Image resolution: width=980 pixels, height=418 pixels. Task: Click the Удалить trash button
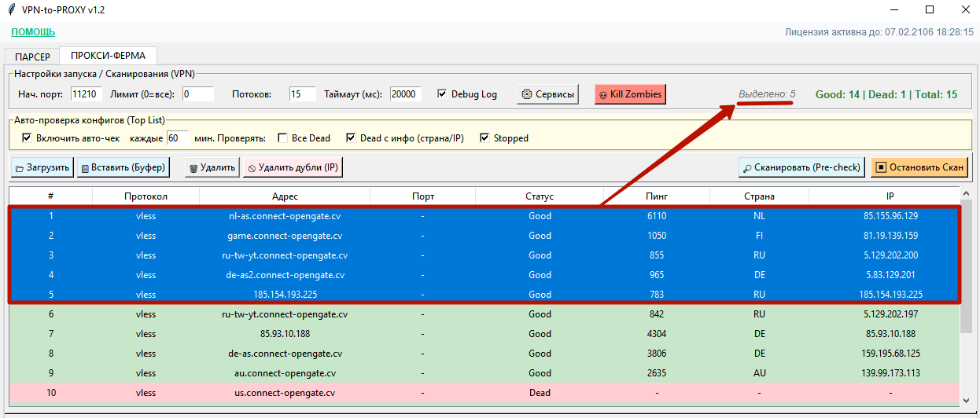(212, 167)
